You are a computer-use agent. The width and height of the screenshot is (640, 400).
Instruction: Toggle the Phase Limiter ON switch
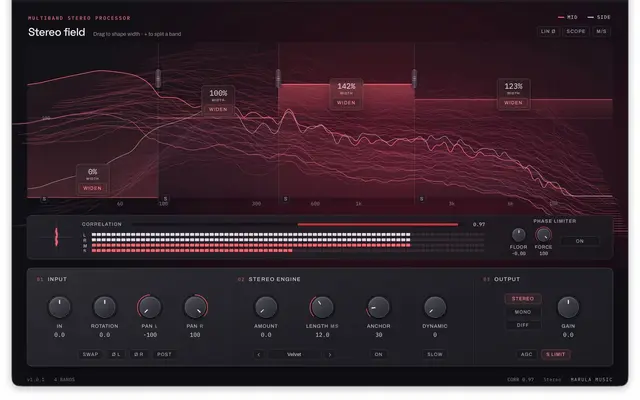point(580,241)
